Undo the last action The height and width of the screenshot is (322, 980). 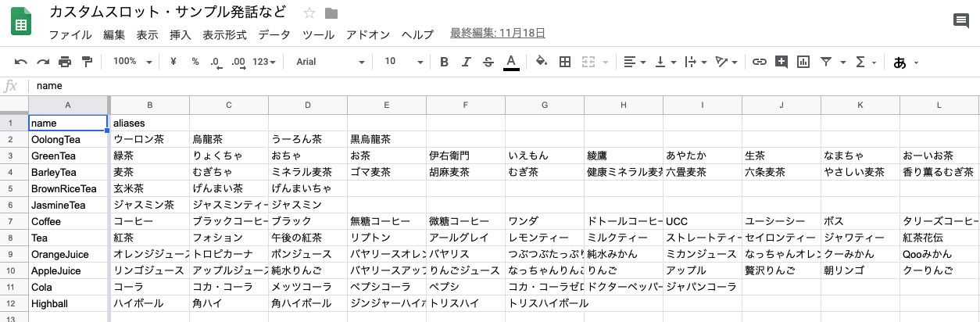pyautogui.click(x=21, y=62)
